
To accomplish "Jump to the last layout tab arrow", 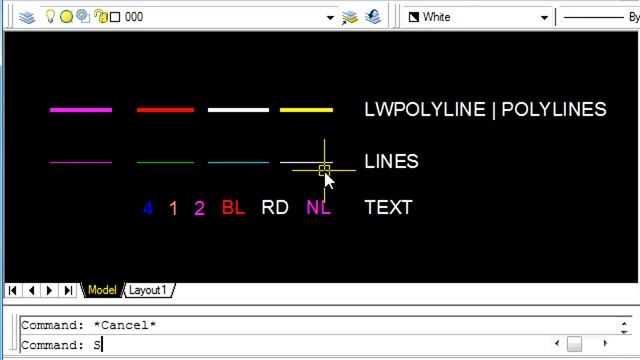I will pos(68,290).
